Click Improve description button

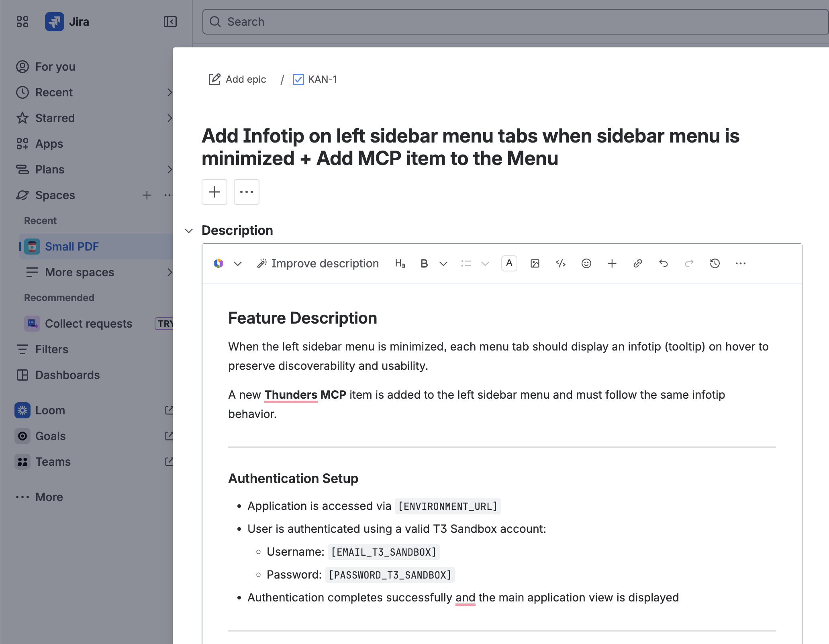[x=318, y=263]
